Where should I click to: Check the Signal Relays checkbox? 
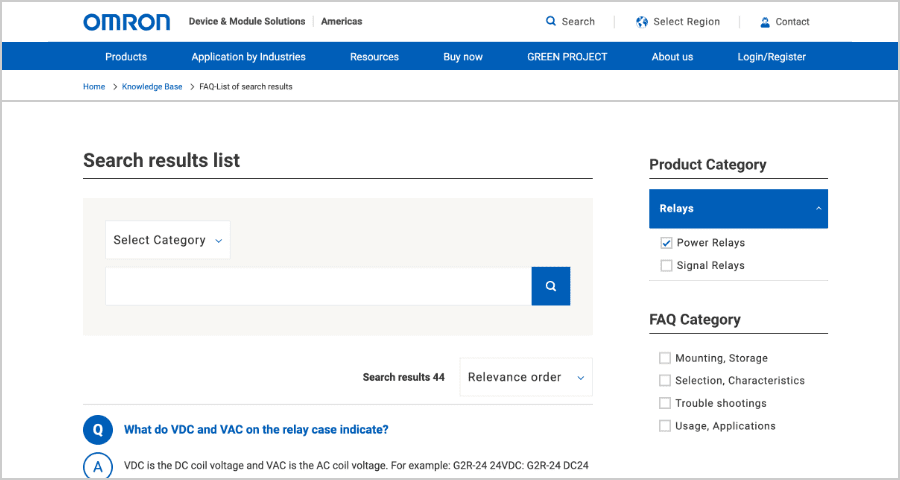click(x=666, y=266)
